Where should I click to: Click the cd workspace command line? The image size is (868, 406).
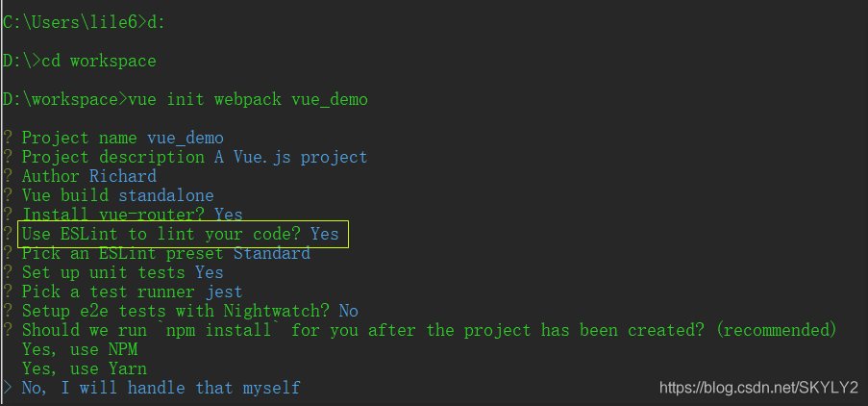click(x=99, y=61)
